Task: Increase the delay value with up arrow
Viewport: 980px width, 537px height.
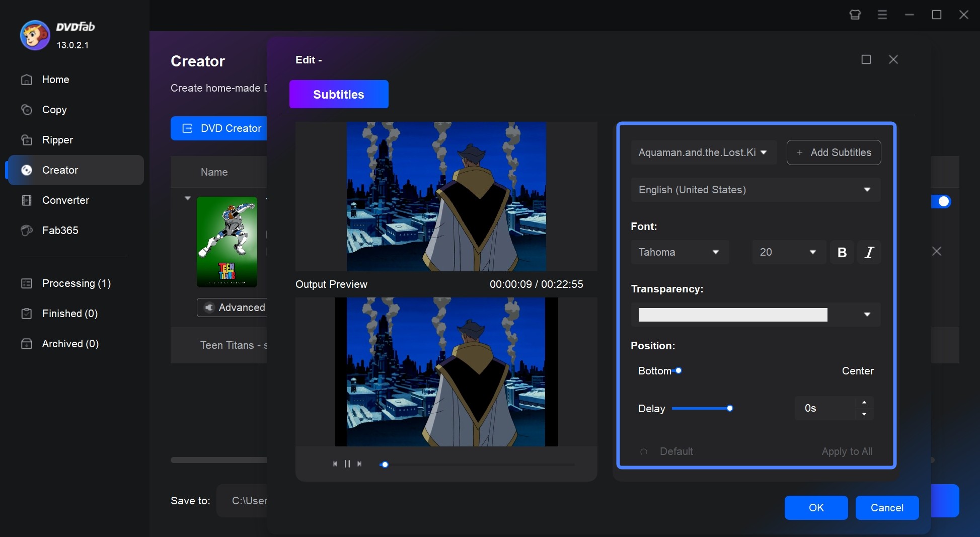Action: (x=864, y=402)
